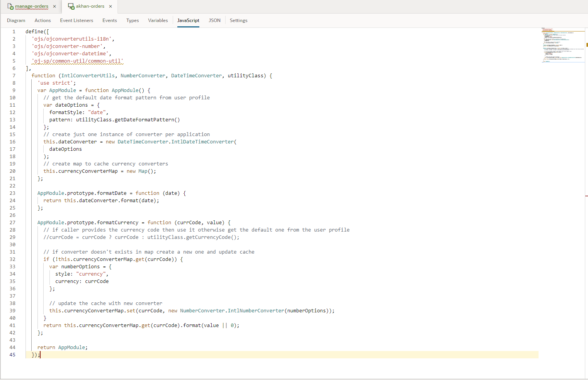Click comment 'update the cache with new converter'

(x=106, y=303)
